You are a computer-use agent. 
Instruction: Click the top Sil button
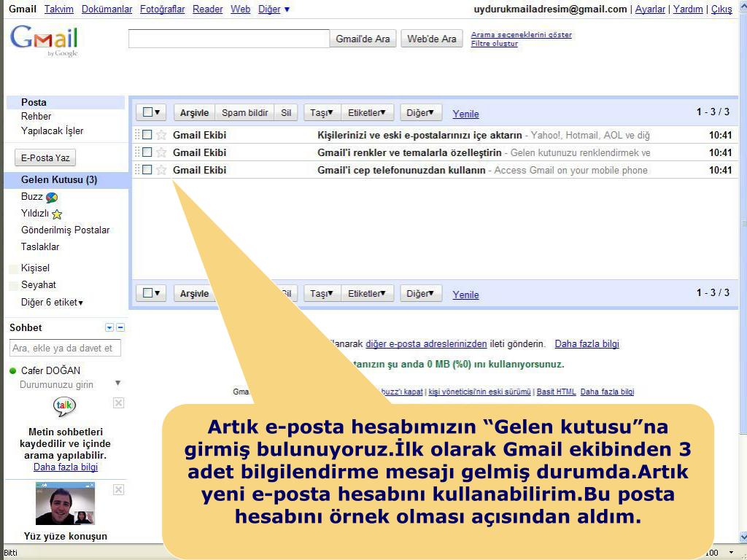point(286,113)
